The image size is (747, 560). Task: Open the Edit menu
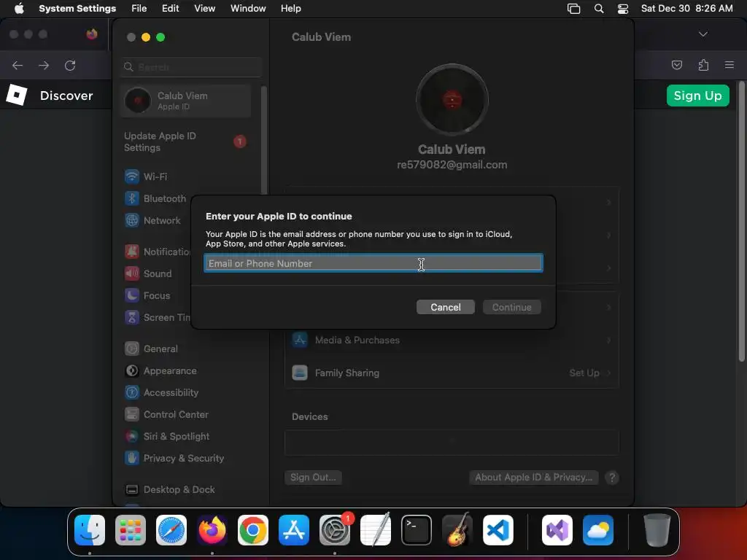click(x=170, y=8)
